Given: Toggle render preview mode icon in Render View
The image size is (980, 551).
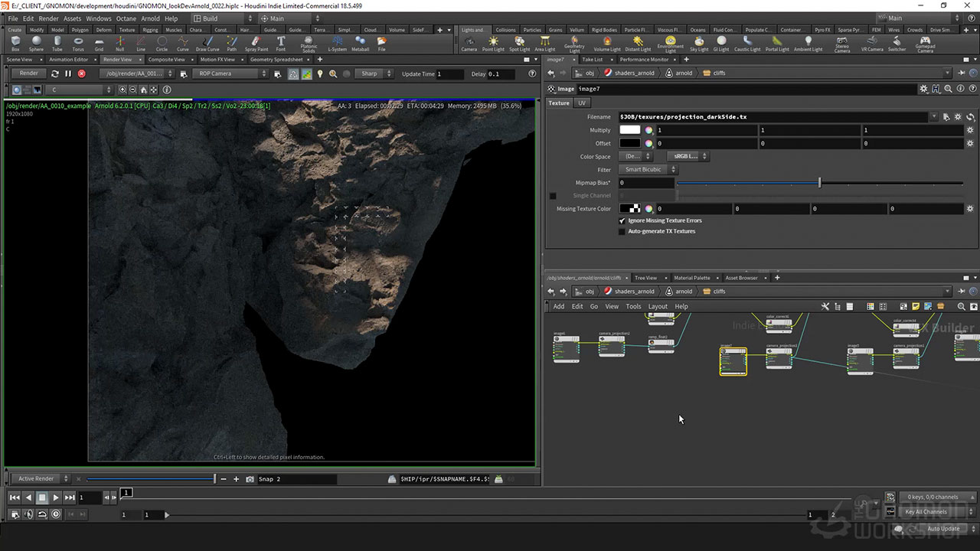Looking at the screenshot, I should [x=293, y=73].
